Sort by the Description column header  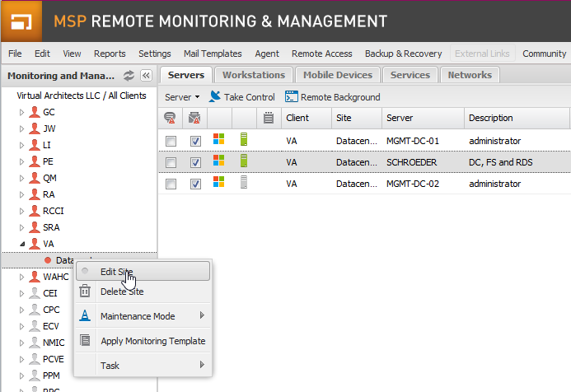pyautogui.click(x=517, y=118)
